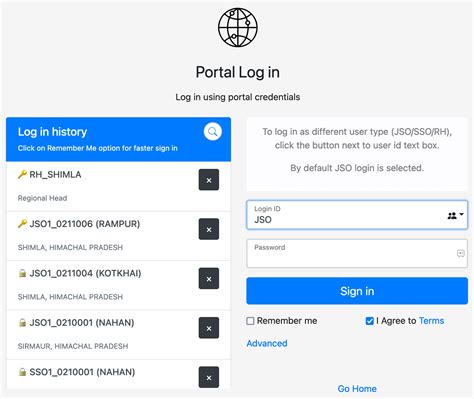Click SHIMLA, HIMACHAL PRADESH under RAMPUR entry
The height and width of the screenshot is (399, 474).
tap(70, 247)
